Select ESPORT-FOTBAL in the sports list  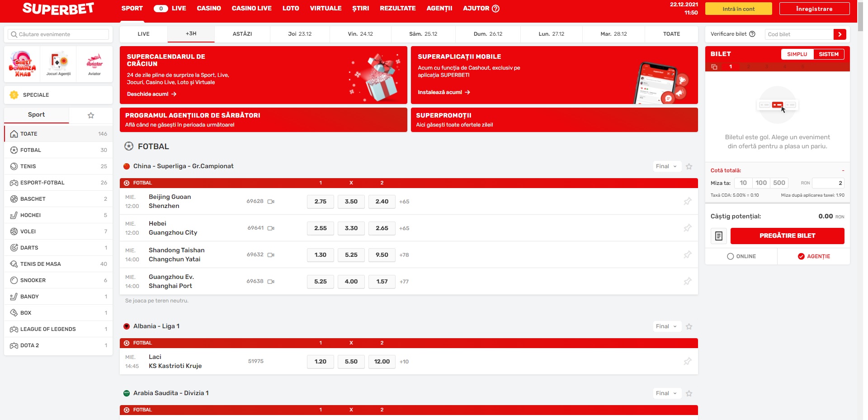click(58, 183)
